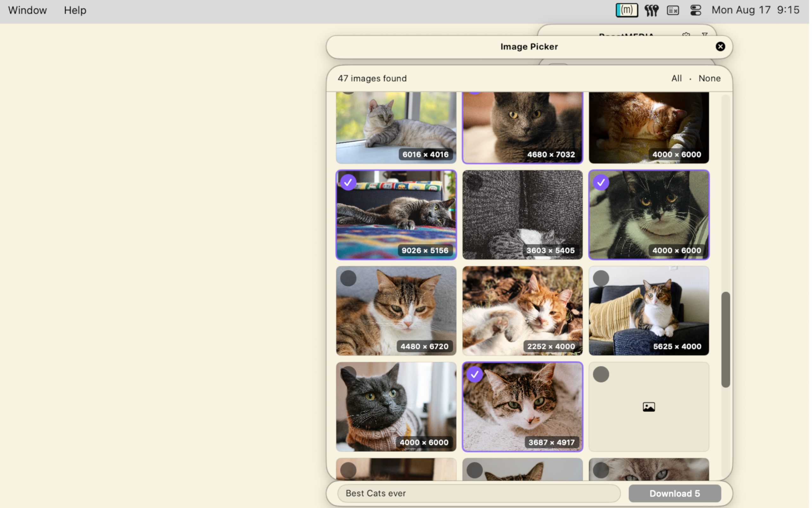Click the Download 5 button
Screen dimensions: 812x508
(674, 493)
